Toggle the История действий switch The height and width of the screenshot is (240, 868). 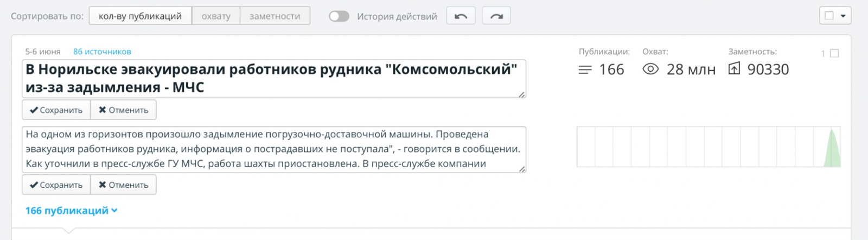[x=339, y=16]
